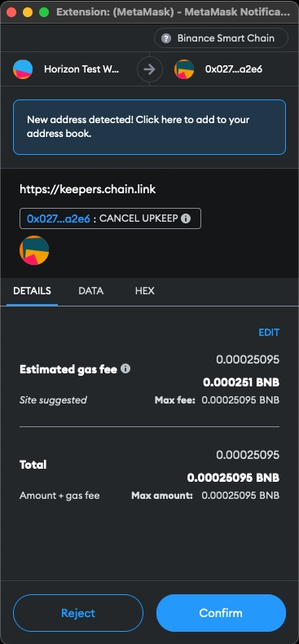299x644 pixels.
Task: Click the green macOS zoom window button
Action: (44, 12)
